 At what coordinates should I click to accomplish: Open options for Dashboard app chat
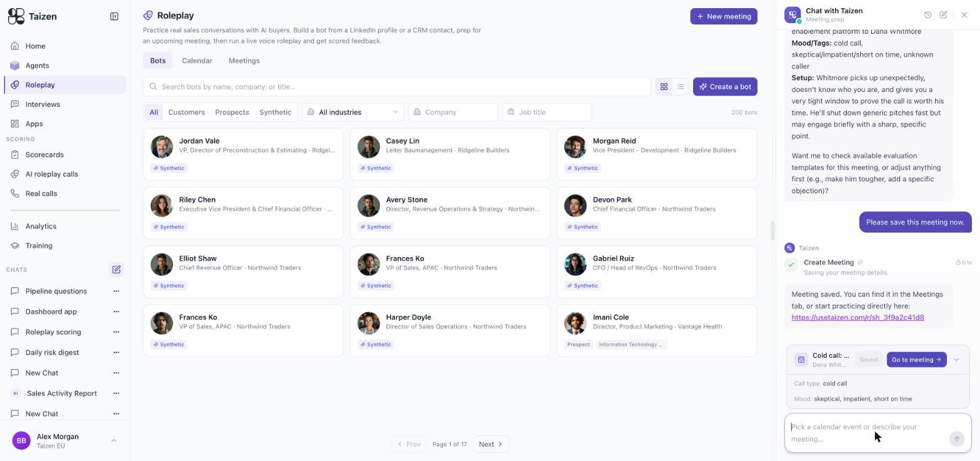[x=116, y=312]
